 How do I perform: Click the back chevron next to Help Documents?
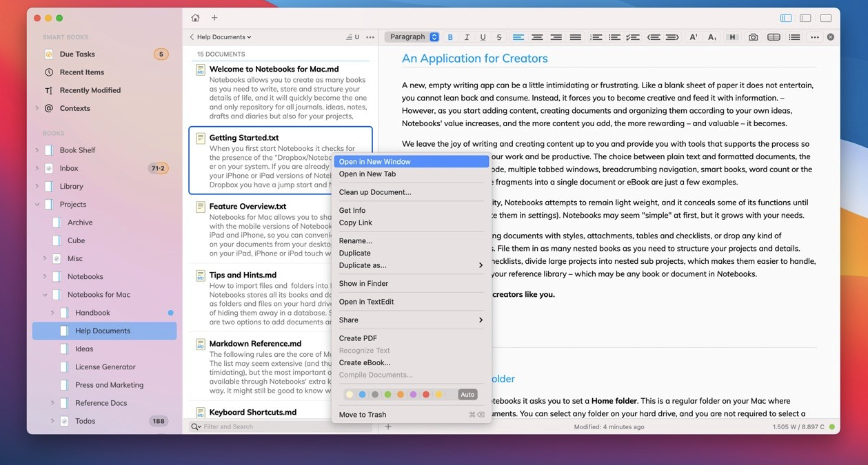191,37
